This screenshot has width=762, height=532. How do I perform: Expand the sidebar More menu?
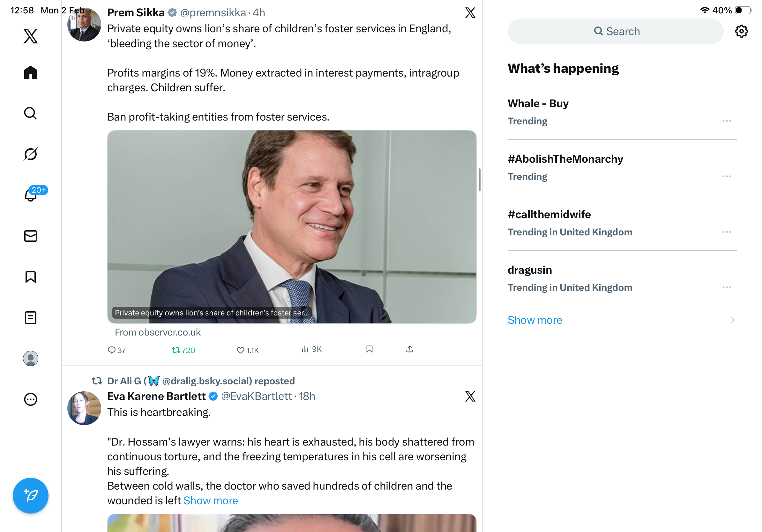point(31,399)
